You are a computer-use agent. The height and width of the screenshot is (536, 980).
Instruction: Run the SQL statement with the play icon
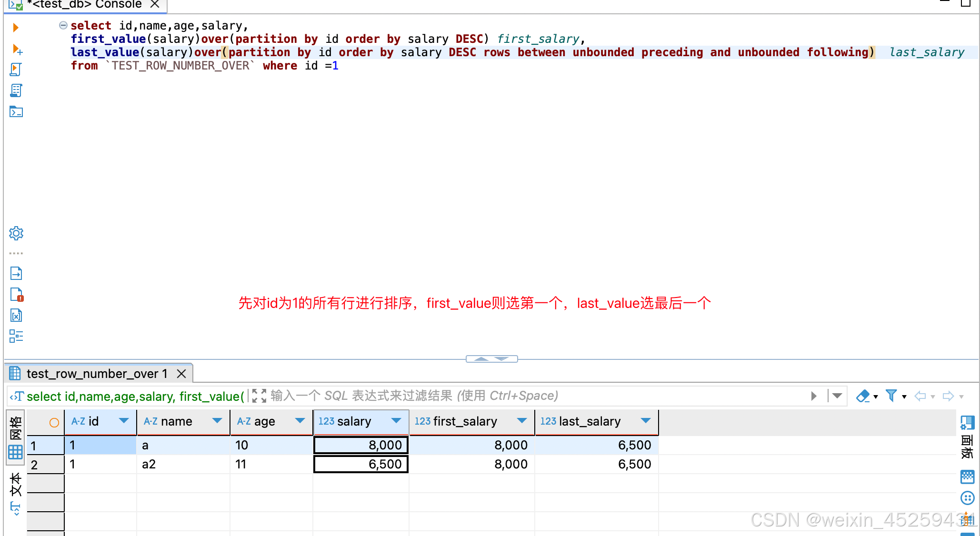pos(16,28)
